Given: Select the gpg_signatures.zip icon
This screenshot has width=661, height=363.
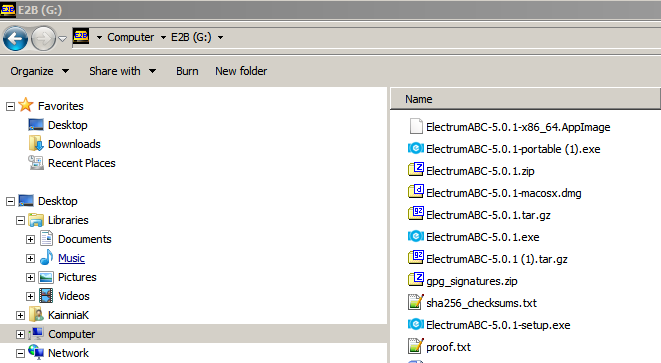Looking at the screenshot, I should pyautogui.click(x=416, y=279).
